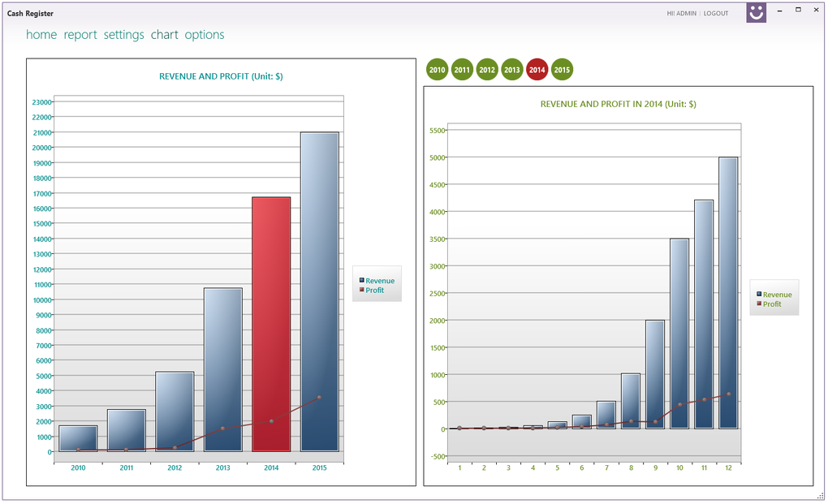Go to the report menu
Viewport: 828px width, 504px height.
(x=80, y=35)
